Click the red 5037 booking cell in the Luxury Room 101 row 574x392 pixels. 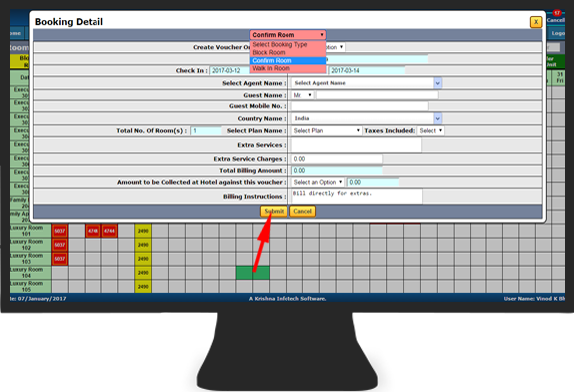[60, 231]
